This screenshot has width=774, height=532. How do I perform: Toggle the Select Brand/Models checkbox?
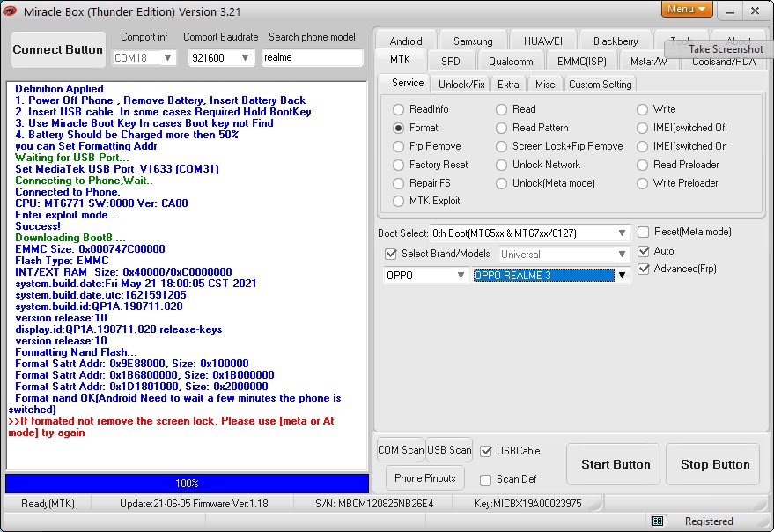pos(390,254)
